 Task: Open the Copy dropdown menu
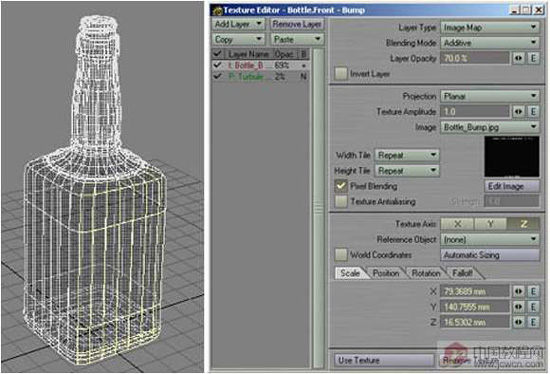click(x=238, y=39)
